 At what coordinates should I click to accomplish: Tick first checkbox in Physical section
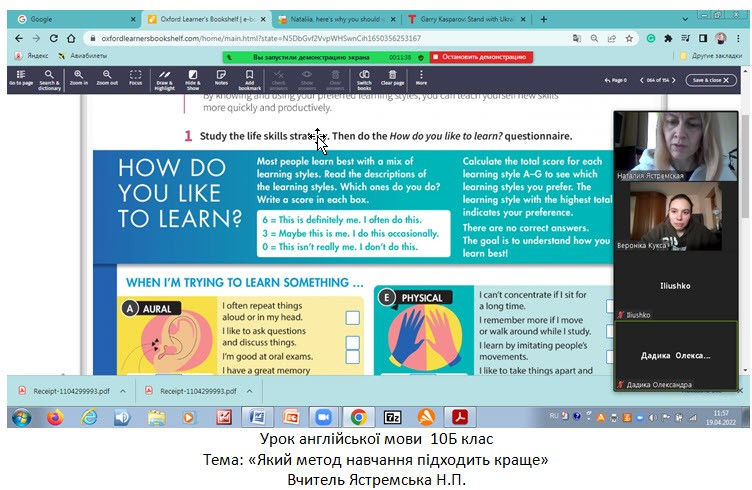point(612,306)
